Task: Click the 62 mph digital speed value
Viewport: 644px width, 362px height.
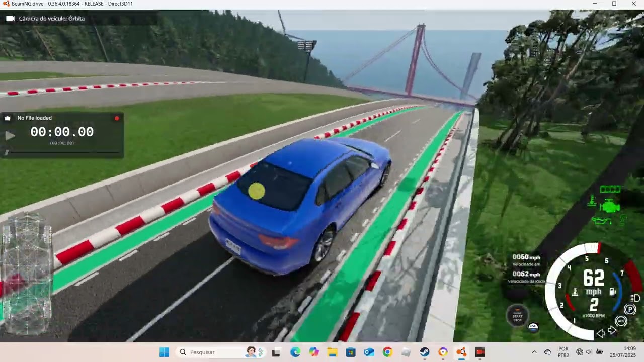Action: click(594, 278)
